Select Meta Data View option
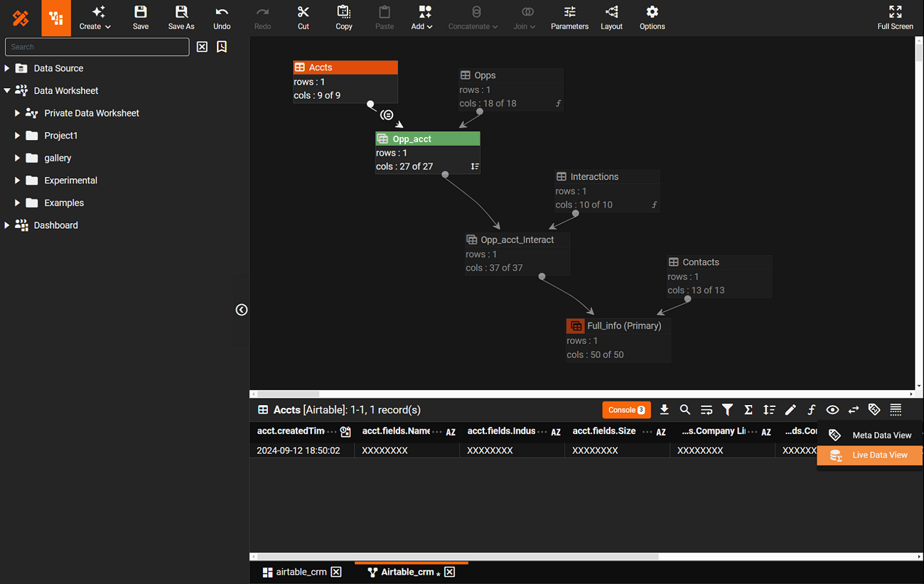 point(881,436)
